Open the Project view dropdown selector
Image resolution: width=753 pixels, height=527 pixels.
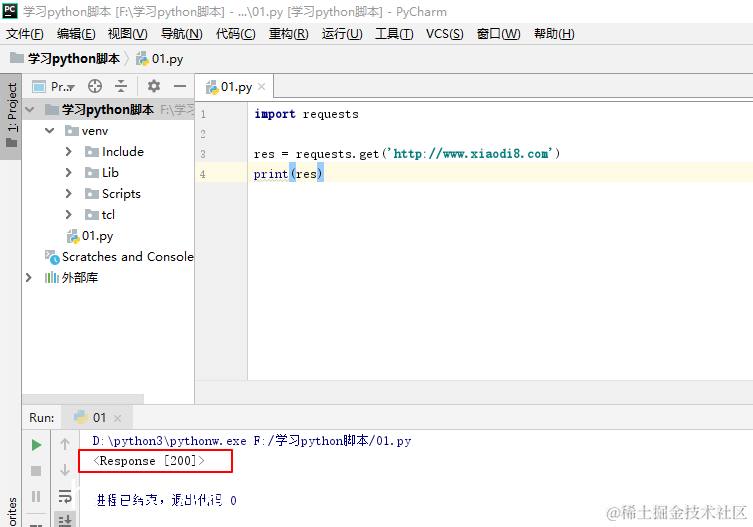[54, 86]
